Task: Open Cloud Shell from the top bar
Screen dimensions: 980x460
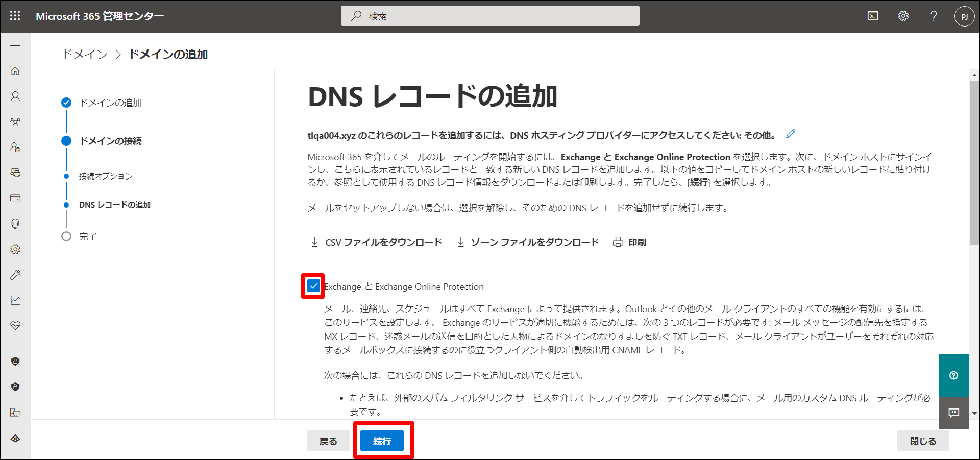Action: coord(873,16)
